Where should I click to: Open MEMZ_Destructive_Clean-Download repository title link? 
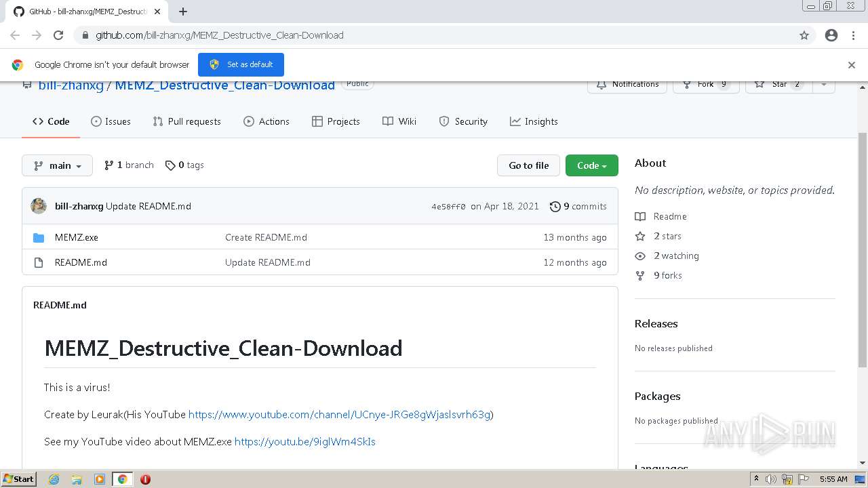point(224,85)
